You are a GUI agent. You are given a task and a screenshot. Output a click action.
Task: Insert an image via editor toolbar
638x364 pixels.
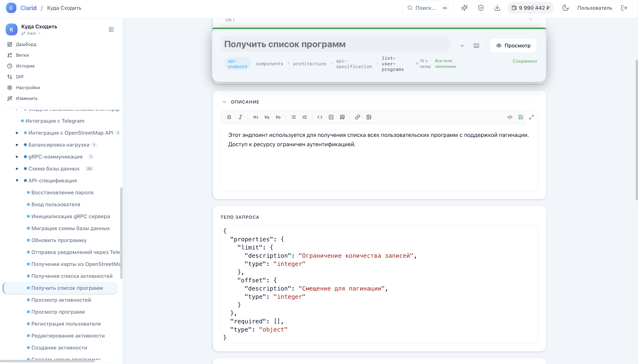point(368,117)
